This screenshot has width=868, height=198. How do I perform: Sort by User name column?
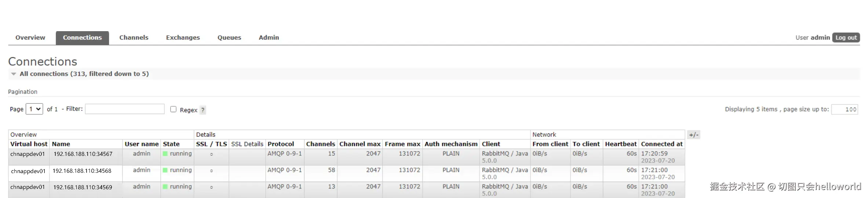[142, 144]
